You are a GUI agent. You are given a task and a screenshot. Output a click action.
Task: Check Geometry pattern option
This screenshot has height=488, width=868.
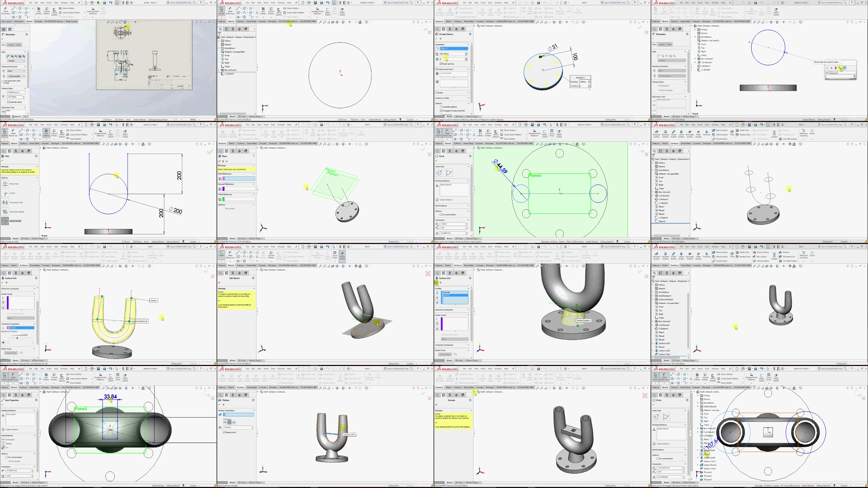coord(441,107)
